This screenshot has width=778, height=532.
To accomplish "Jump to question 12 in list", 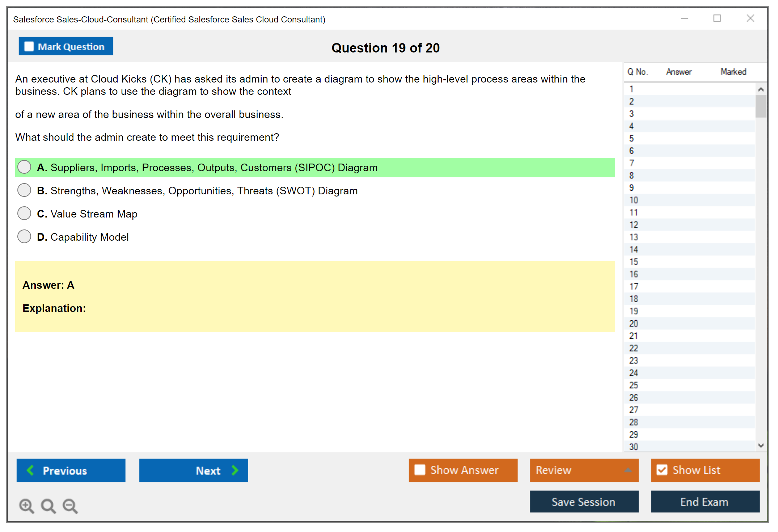I will click(634, 225).
